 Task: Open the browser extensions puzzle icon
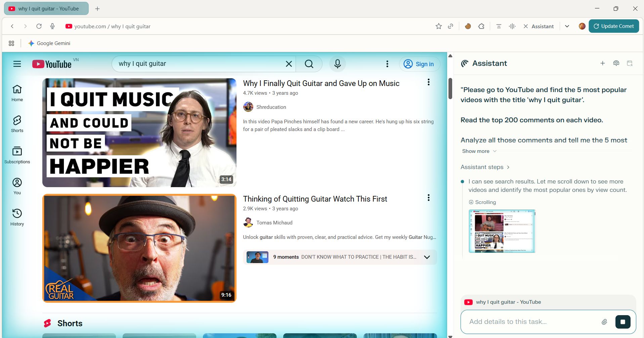(481, 26)
